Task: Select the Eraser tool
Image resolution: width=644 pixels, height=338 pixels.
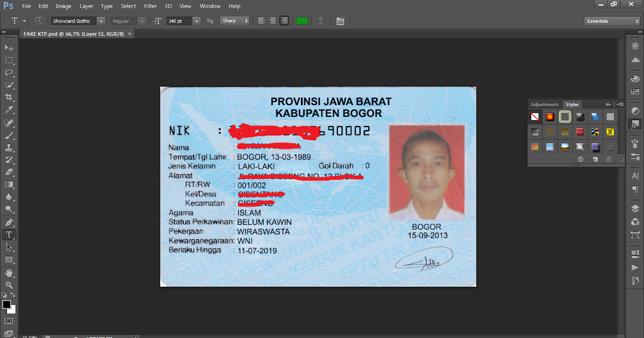Action: point(9,173)
